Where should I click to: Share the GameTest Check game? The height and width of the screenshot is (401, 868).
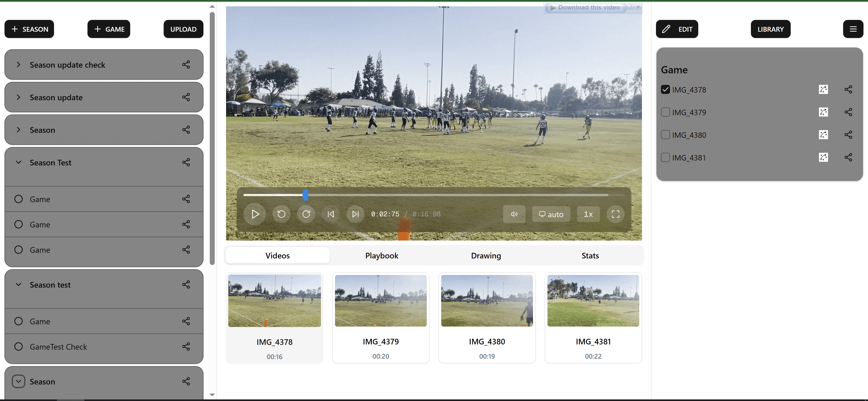[x=186, y=346]
